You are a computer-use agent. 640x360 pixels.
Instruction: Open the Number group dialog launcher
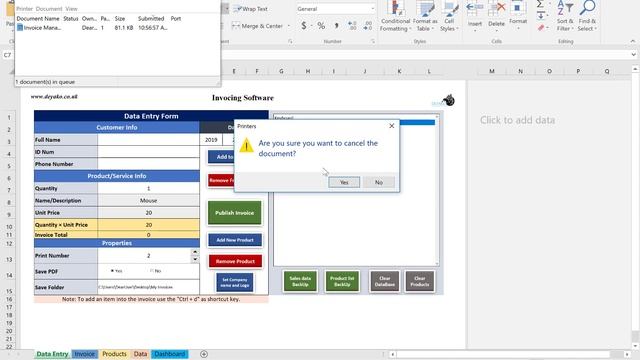pos(372,41)
